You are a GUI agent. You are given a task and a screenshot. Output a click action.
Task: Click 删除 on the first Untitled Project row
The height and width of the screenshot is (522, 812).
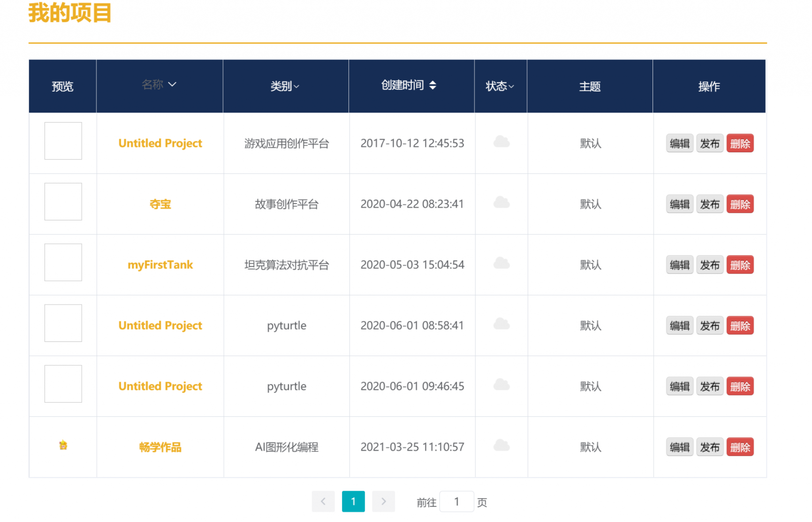(740, 143)
